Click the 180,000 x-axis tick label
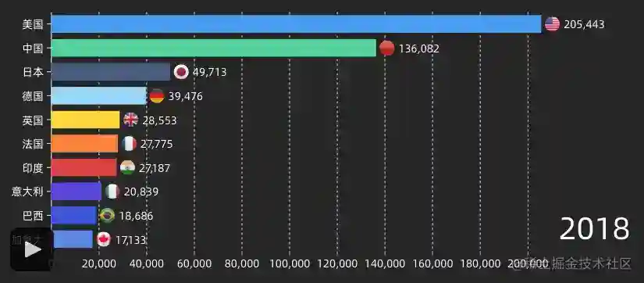 coord(480,263)
